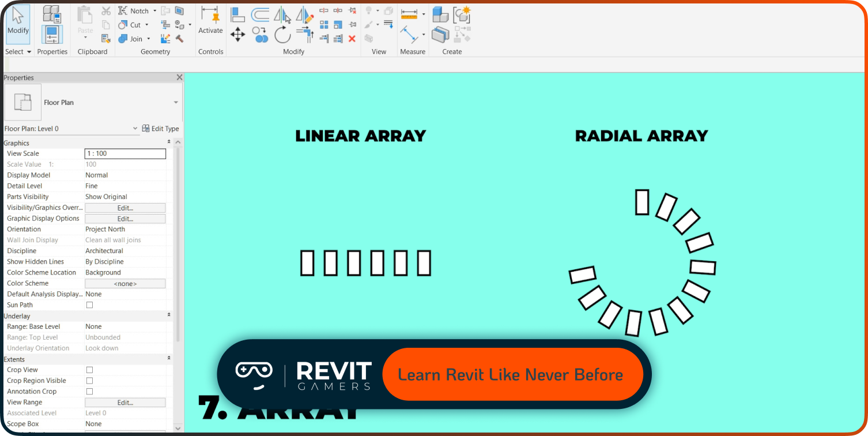Select Trim/Extend to Corner tool

click(x=305, y=35)
